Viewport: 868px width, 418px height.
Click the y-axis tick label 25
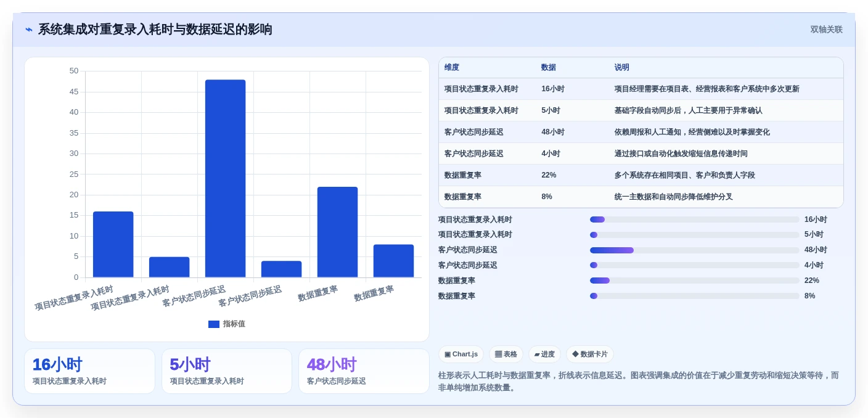click(74, 174)
